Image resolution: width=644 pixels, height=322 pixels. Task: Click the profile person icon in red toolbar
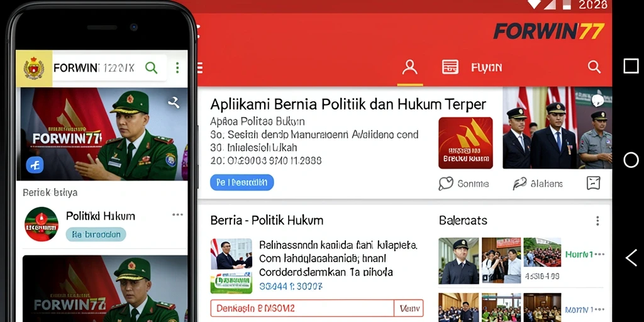[409, 67]
